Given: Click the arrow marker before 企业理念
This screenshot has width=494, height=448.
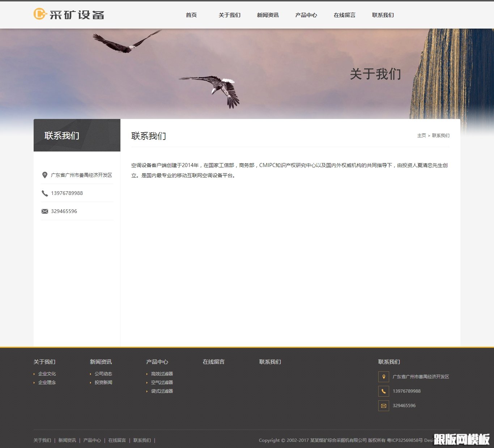Looking at the screenshot, I should 34,382.
